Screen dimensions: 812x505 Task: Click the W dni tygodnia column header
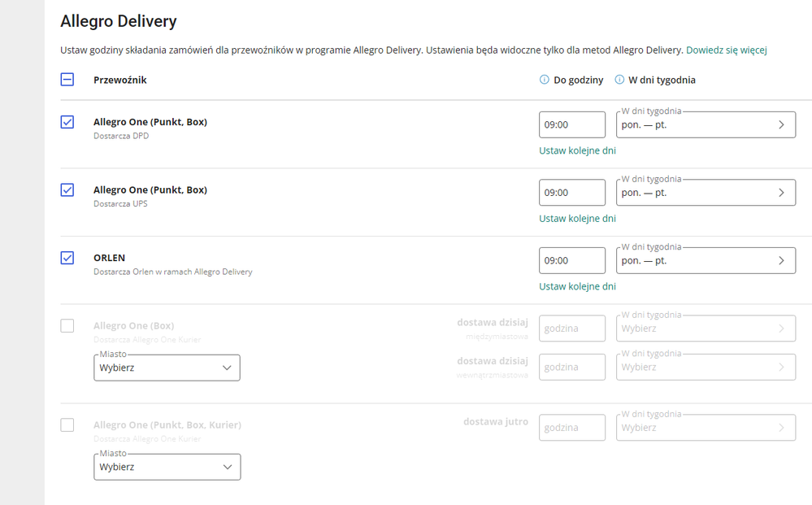pyautogui.click(x=662, y=80)
